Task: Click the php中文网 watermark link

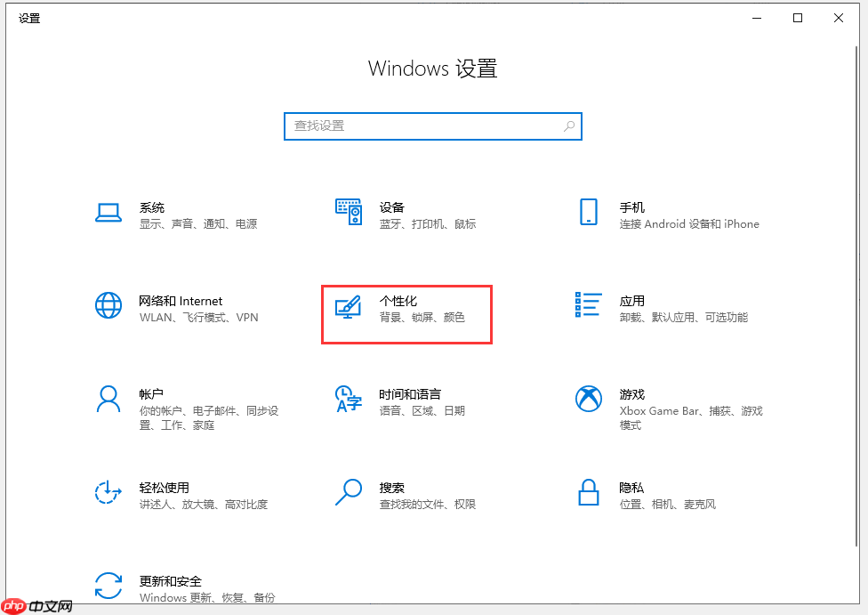Action: coord(36,607)
